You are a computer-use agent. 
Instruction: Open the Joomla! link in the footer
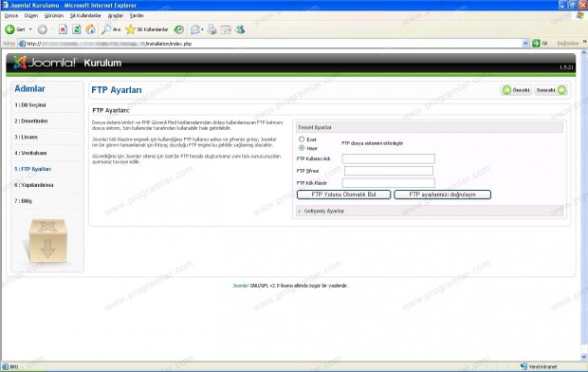(240, 286)
